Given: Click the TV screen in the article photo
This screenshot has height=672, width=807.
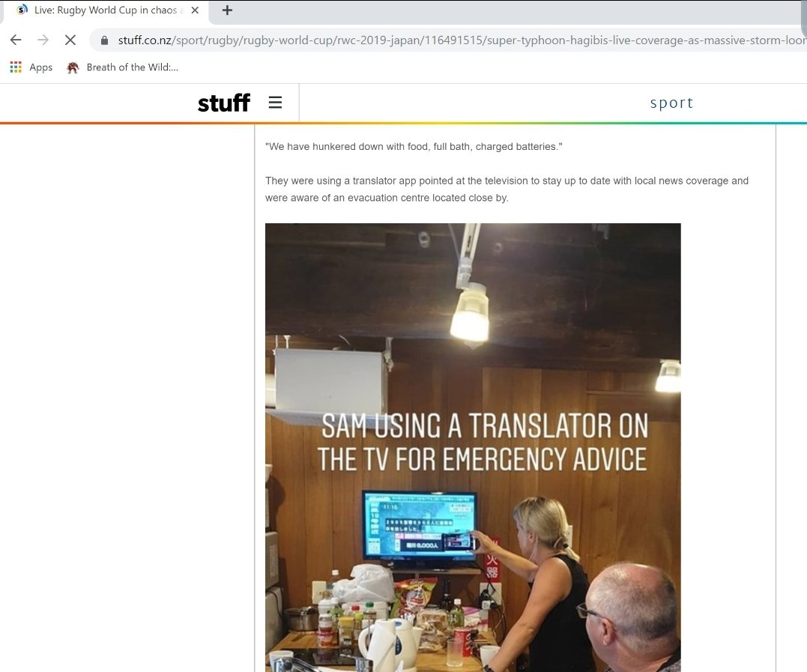Looking at the screenshot, I should coord(420,525).
